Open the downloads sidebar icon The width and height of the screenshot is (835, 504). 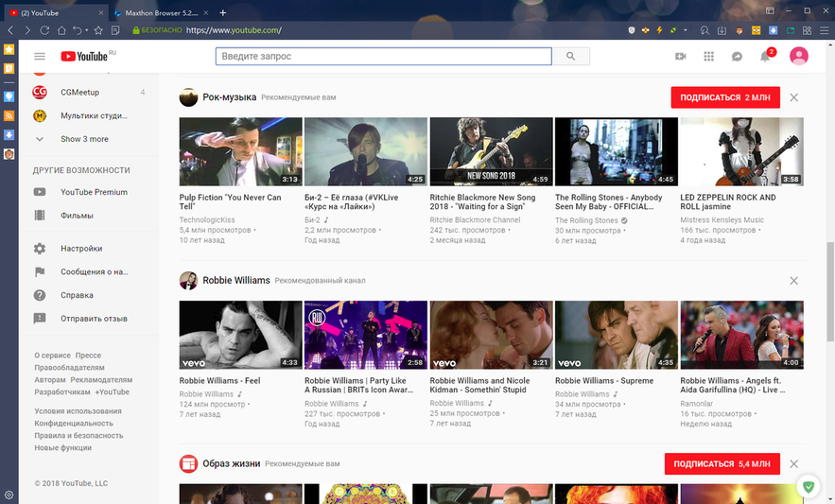[x=9, y=135]
